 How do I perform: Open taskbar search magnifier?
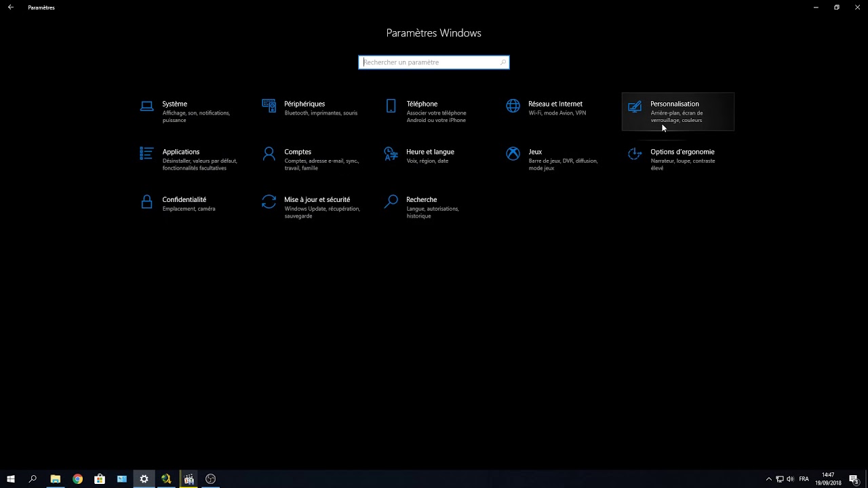point(33,479)
